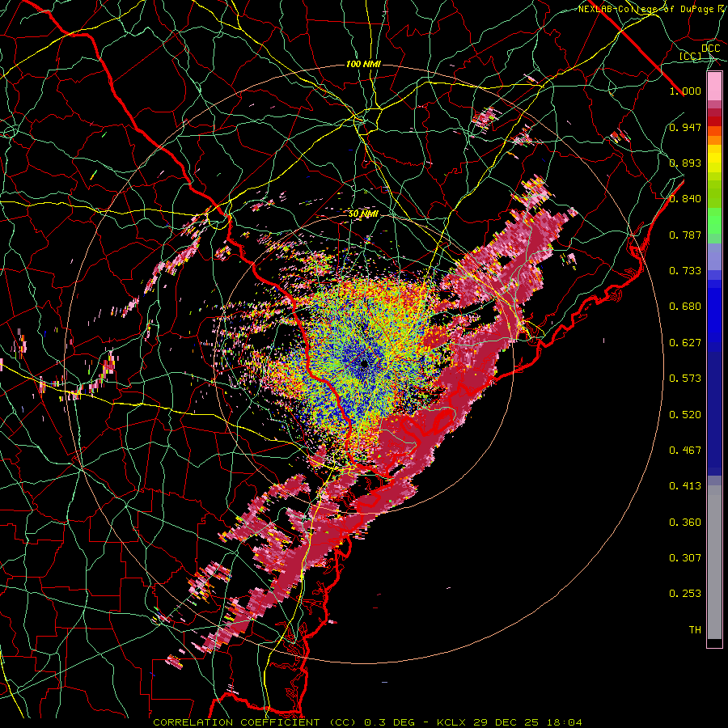Click the 18:04 time stamp
The image size is (728, 728).
564,722
